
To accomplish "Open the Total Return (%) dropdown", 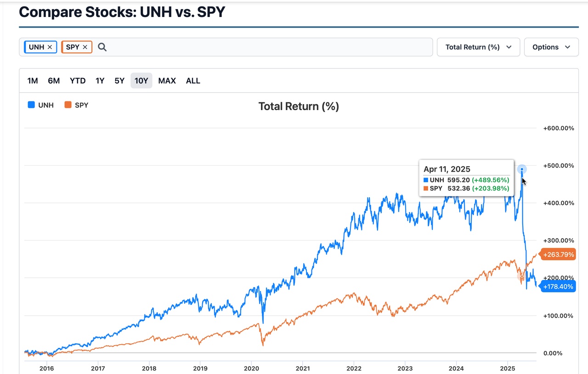I will click(478, 47).
